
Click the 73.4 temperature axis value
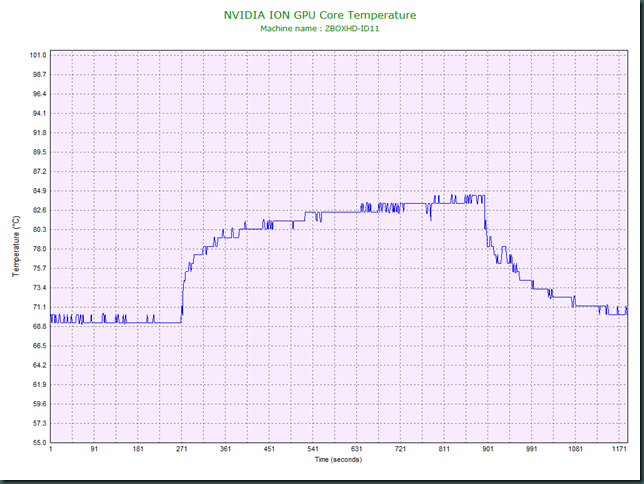point(39,288)
